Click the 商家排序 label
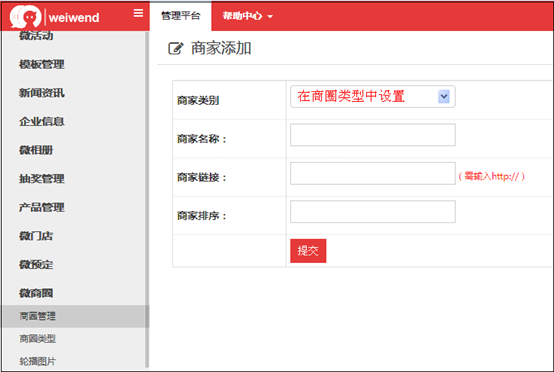554x372 pixels. point(201,215)
